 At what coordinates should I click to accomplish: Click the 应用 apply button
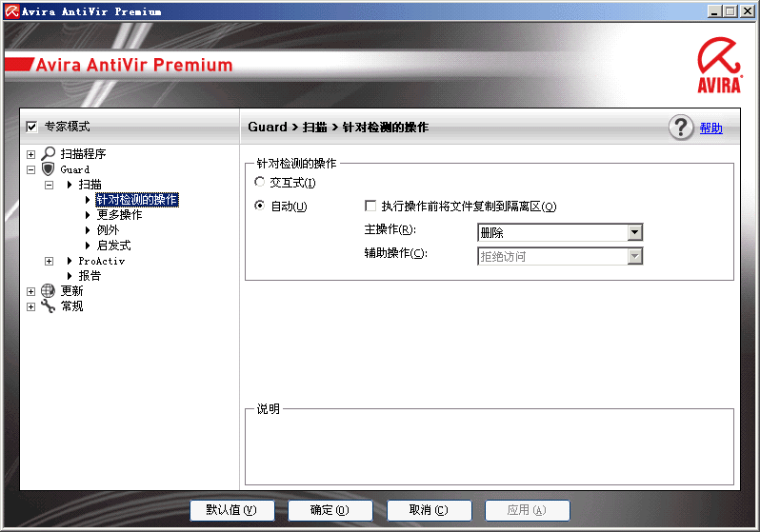[528, 510]
